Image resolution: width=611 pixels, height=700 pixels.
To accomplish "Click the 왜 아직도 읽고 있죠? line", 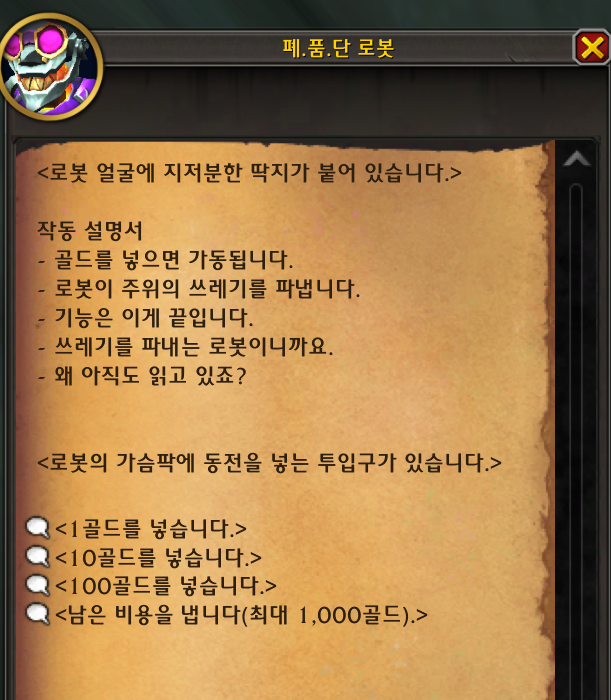I will 142,375.
